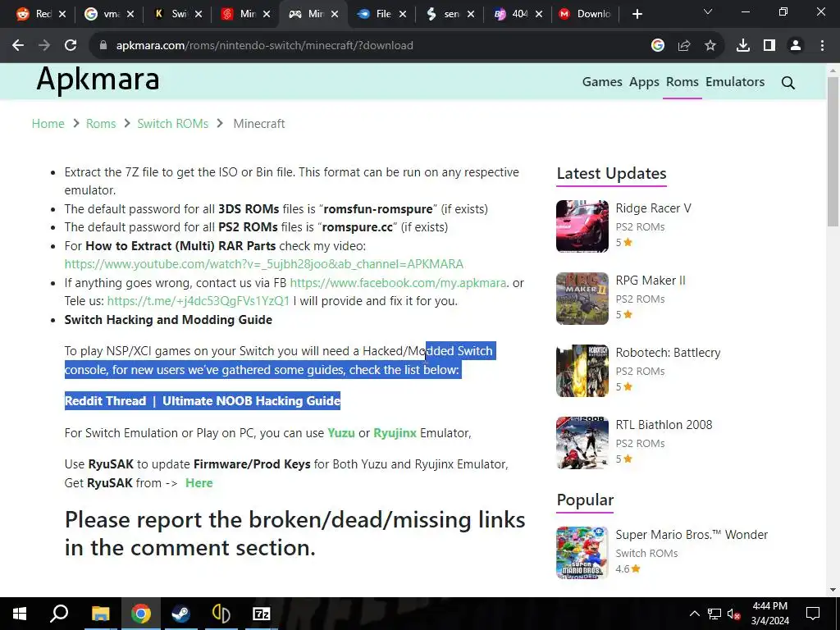This screenshot has height=630, width=840.
Task: Open File Explorer from the taskbar
Action: coord(101,614)
